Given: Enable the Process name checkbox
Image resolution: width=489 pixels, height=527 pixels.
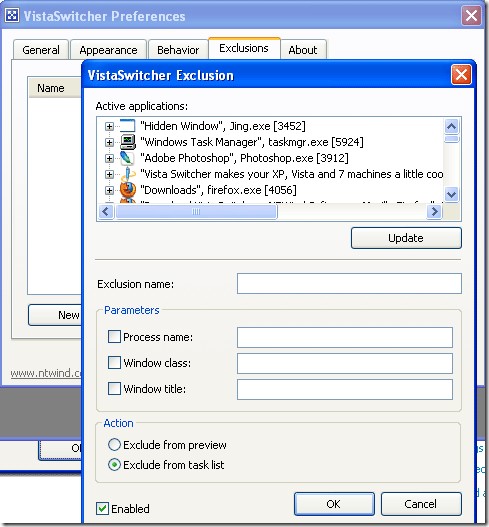Looking at the screenshot, I should (114, 336).
